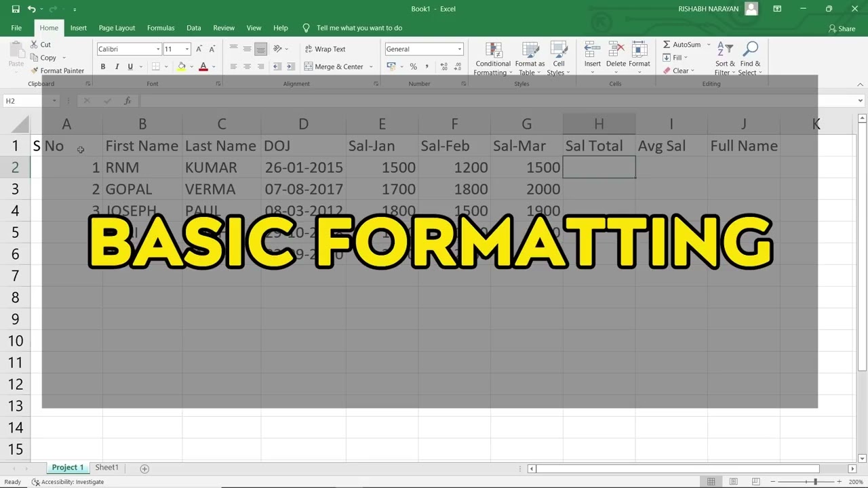Toggle Bold formatting
Viewport: 868px width, 488px height.
click(x=103, y=66)
